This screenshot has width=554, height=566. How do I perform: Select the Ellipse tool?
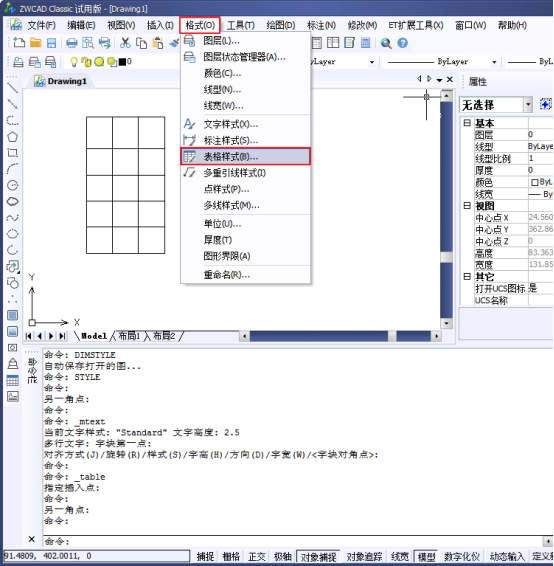[12, 234]
